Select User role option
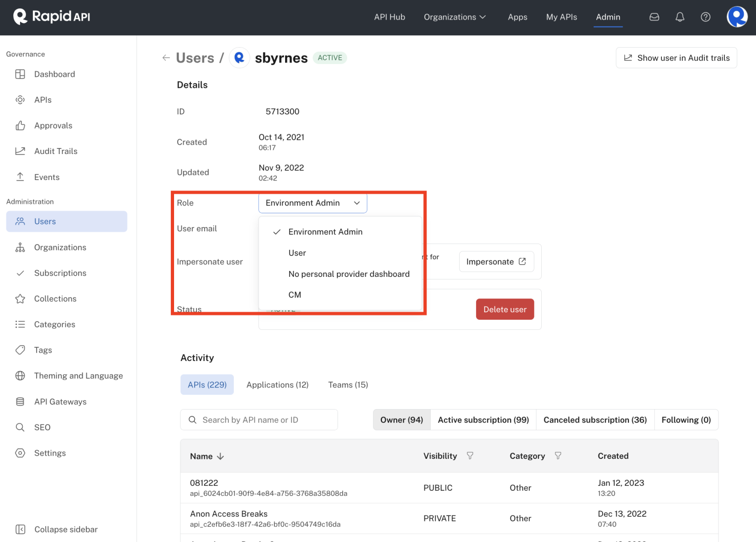 340,253
